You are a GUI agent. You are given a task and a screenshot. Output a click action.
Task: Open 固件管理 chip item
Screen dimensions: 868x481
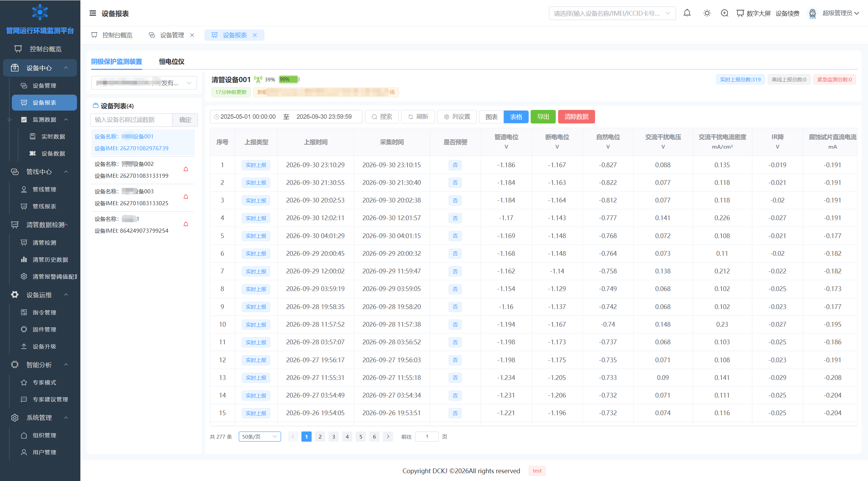[x=44, y=329]
